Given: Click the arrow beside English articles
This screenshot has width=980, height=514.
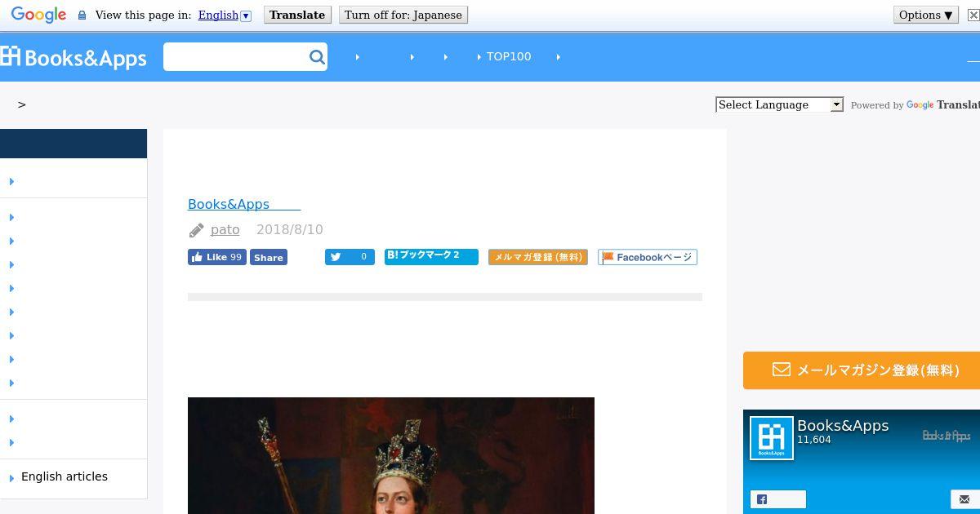Looking at the screenshot, I should (x=11, y=478).
